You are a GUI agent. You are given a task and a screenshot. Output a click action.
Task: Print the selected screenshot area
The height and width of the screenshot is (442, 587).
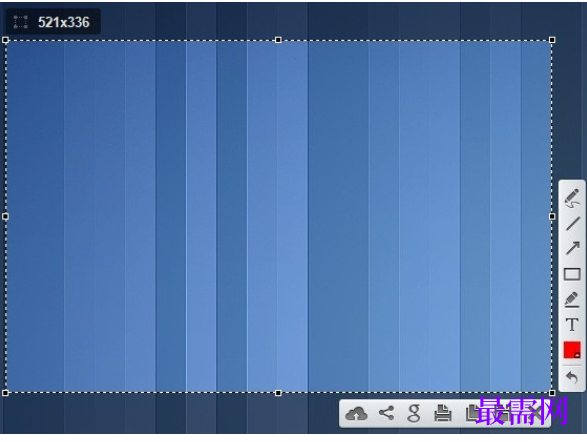443,413
